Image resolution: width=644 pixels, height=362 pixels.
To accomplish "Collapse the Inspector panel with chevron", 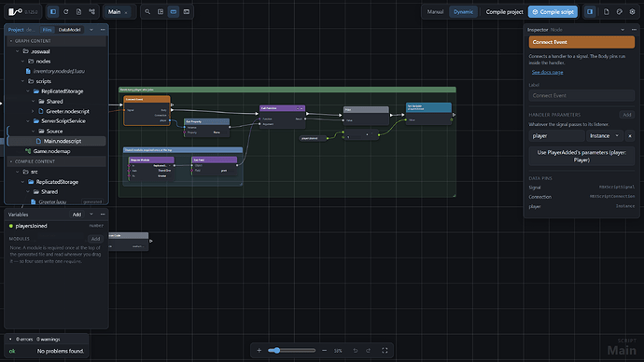I will (623, 30).
